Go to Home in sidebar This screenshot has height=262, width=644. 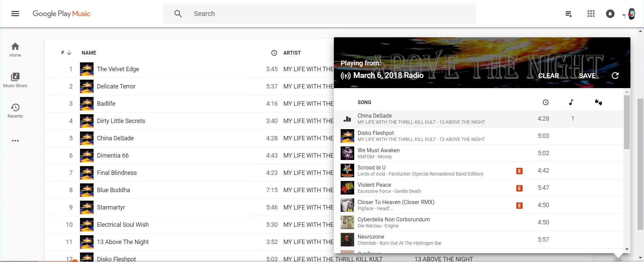pyautogui.click(x=15, y=50)
